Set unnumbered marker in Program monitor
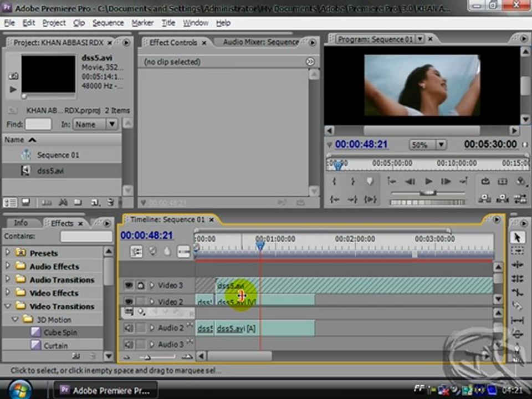This screenshot has height=399, width=532. (x=370, y=182)
